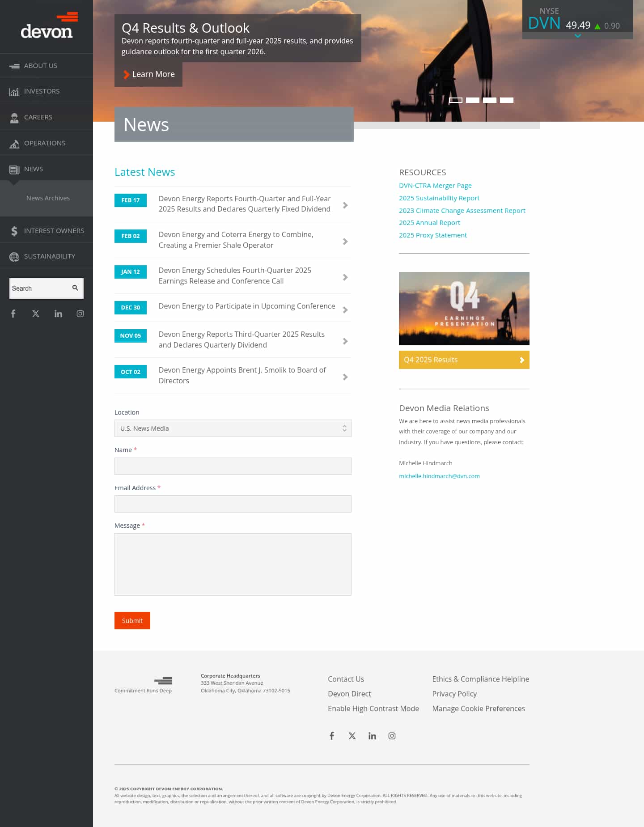Open the Location dropdown
The image size is (644, 827).
(x=233, y=428)
